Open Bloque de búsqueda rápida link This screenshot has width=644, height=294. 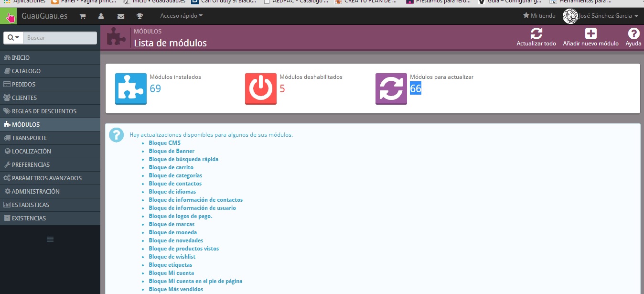tap(183, 159)
